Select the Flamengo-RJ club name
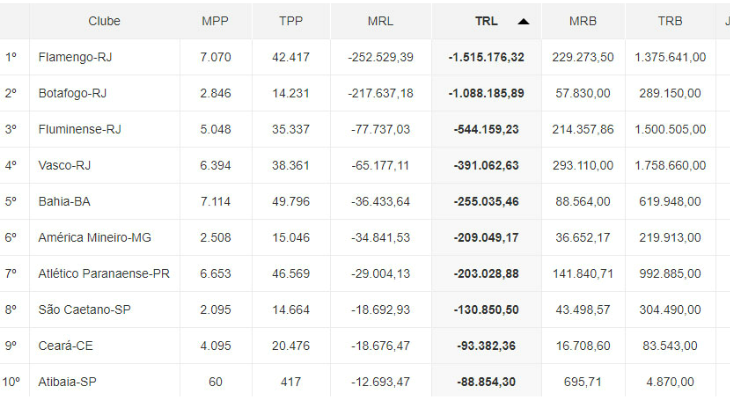Screen dimensions: 730x400 [75, 57]
